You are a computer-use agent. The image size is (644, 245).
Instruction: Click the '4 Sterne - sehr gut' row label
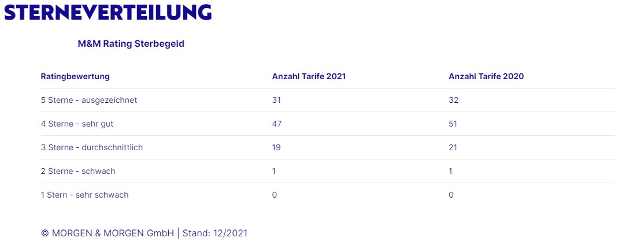click(81, 124)
